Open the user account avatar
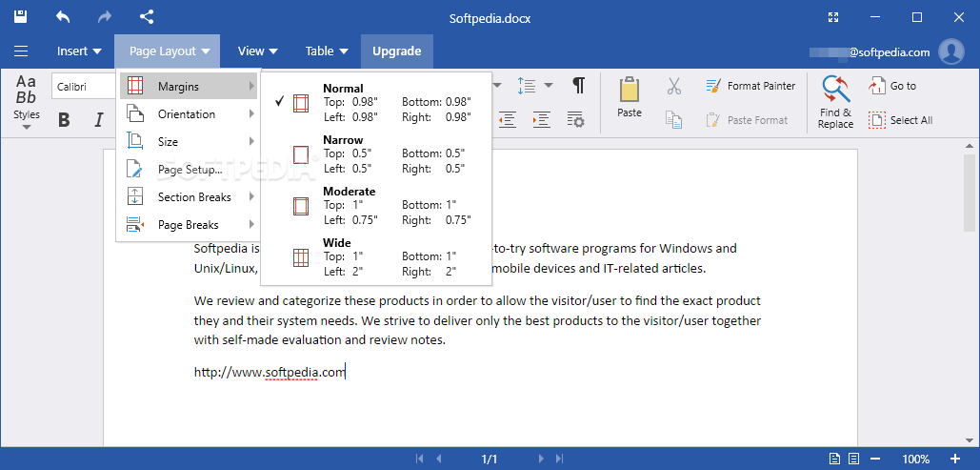980x470 pixels. 951,51
